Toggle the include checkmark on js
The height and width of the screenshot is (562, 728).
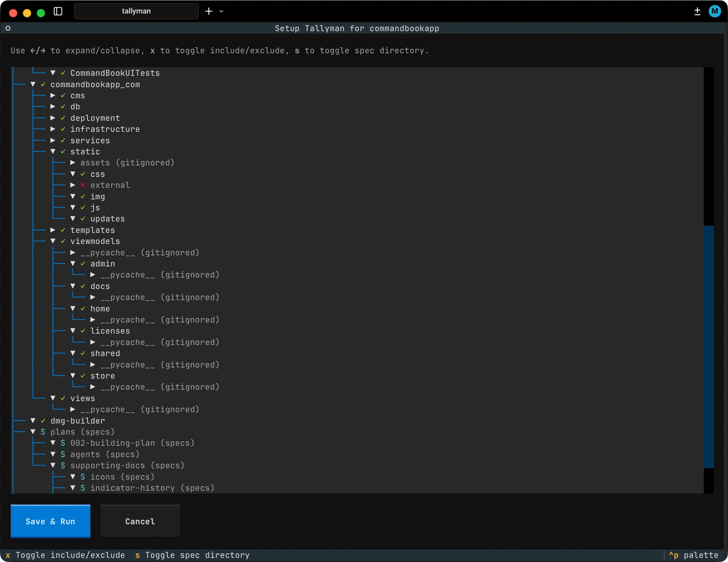pos(83,208)
